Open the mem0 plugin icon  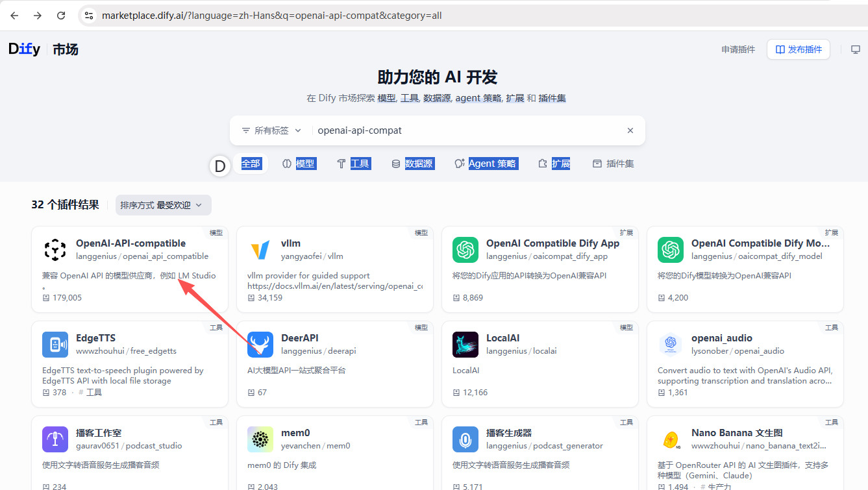(260, 439)
